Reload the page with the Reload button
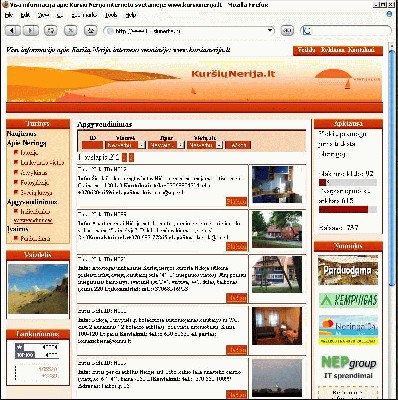 pyautogui.click(x=51, y=31)
